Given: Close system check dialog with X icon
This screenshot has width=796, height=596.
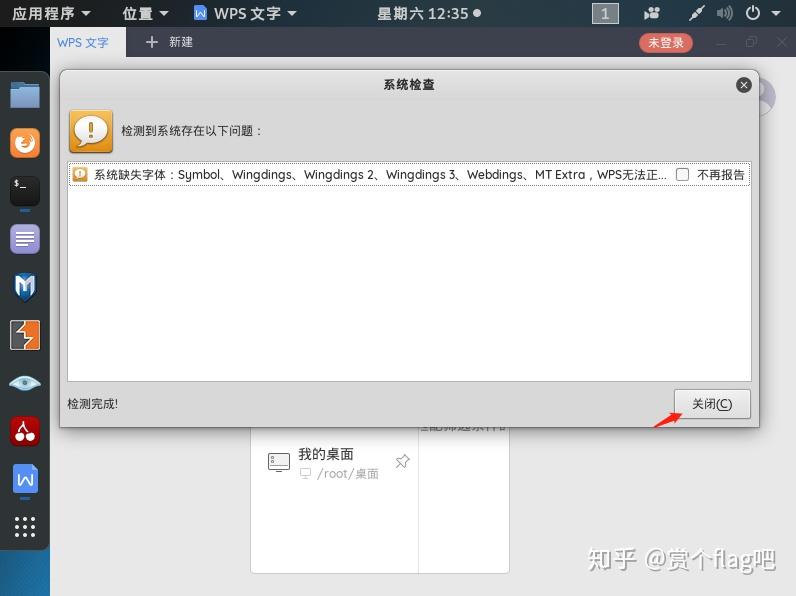Looking at the screenshot, I should pyautogui.click(x=744, y=85).
